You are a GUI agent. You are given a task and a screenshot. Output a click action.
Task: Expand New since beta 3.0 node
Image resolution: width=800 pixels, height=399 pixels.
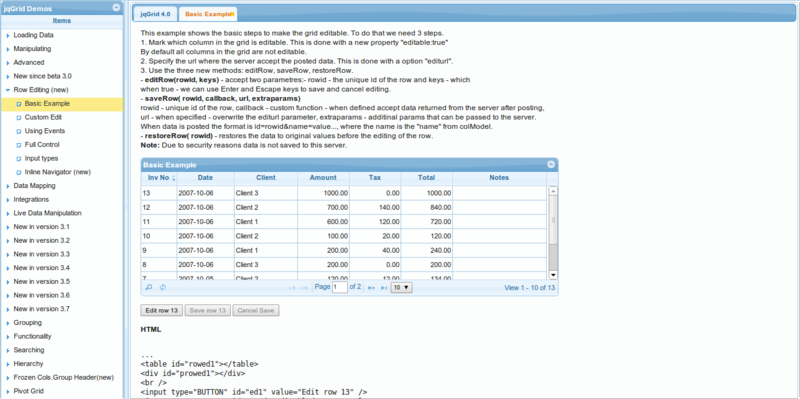(x=8, y=77)
